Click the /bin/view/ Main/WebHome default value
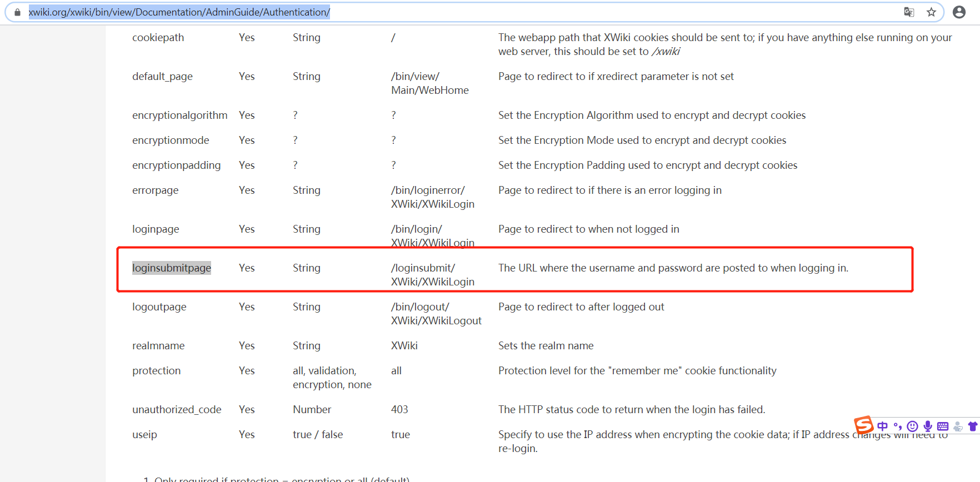Viewport: 980px width, 482px height. click(429, 83)
